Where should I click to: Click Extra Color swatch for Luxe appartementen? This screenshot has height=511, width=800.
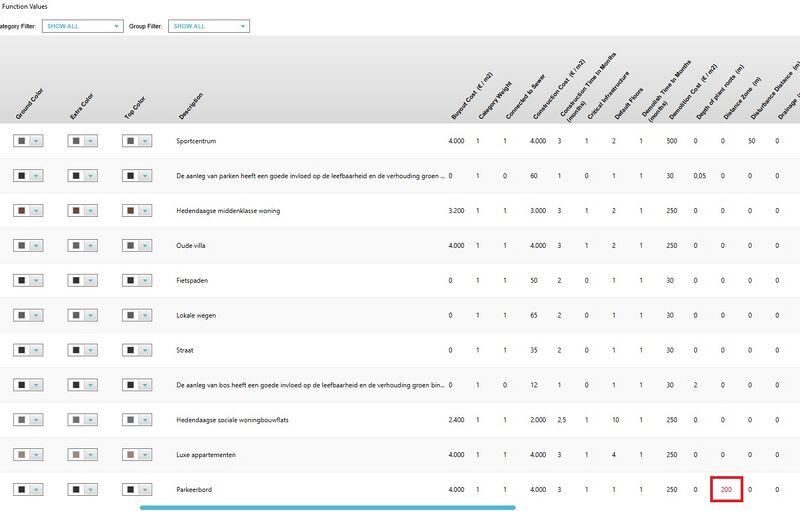click(76, 455)
